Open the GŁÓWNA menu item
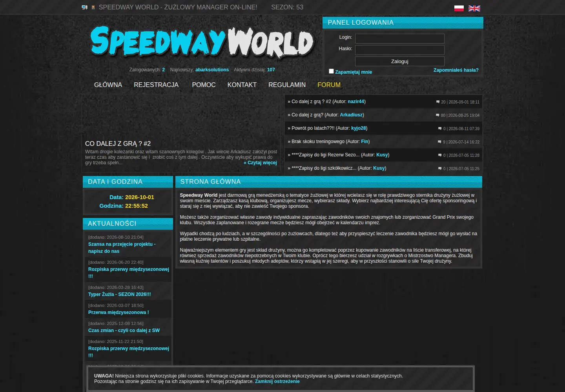The width and height of the screenshot is (565, 392). click(x=108, y=85)
